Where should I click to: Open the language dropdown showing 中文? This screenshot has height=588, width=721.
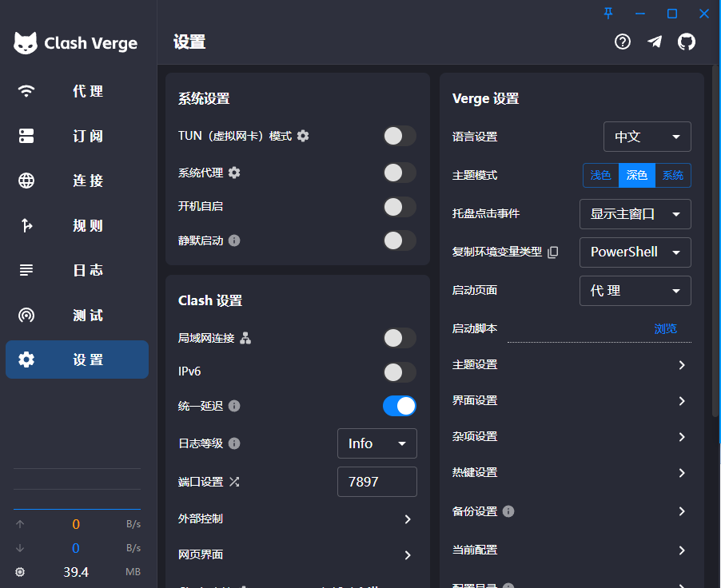click(647, 137)
